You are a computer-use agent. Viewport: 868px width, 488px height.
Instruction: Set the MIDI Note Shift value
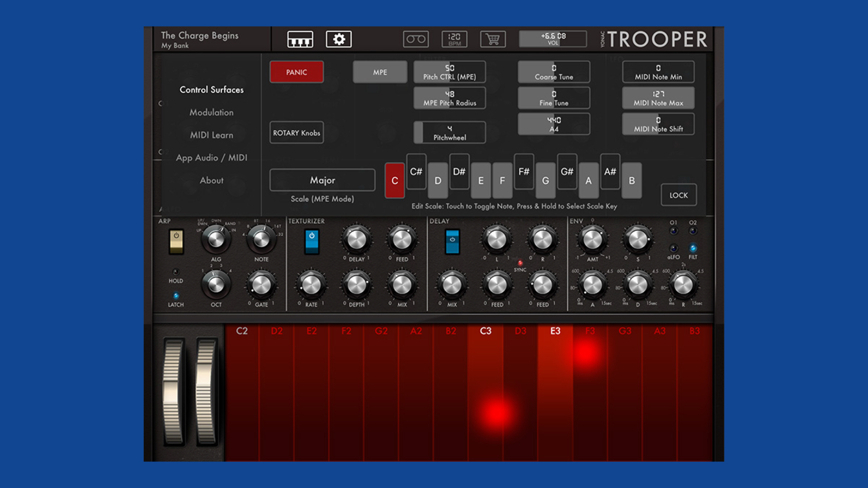point(658,124)
